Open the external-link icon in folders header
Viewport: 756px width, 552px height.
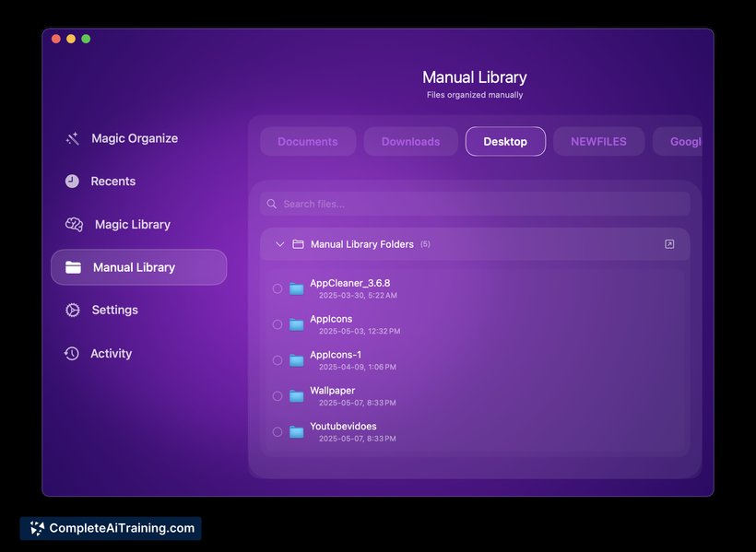click(x=669, y=244)
